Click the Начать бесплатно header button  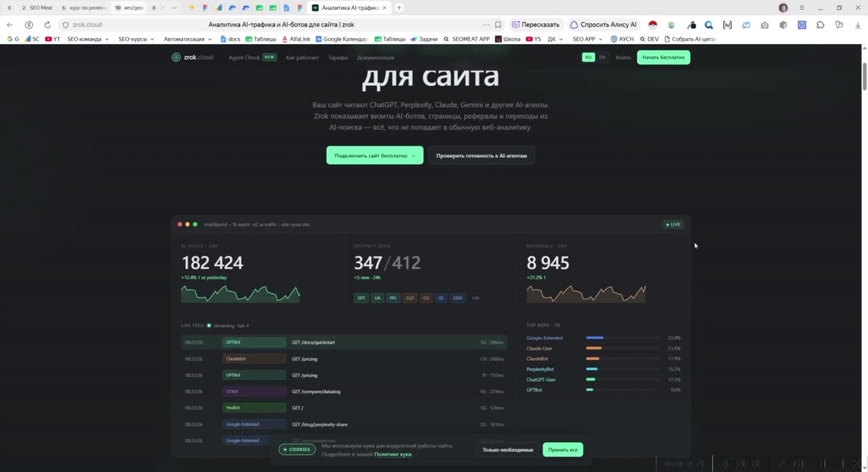[x=663, y=58]
